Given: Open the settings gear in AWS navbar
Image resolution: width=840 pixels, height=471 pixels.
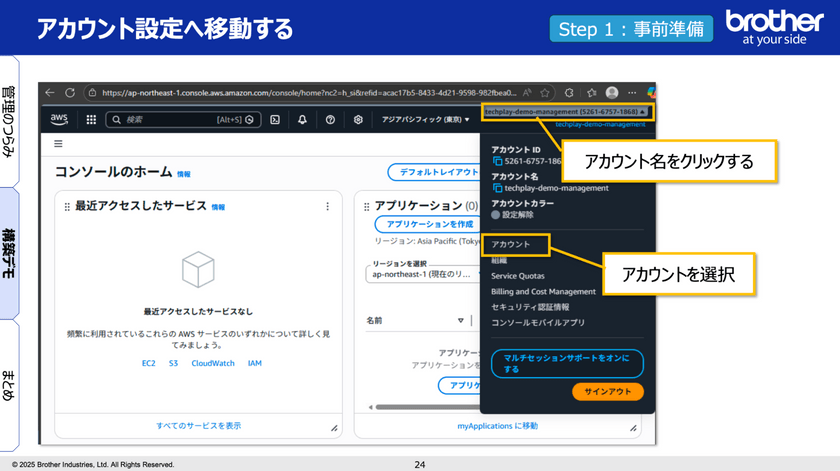Looking at the screenshot, I should point(358,119).
